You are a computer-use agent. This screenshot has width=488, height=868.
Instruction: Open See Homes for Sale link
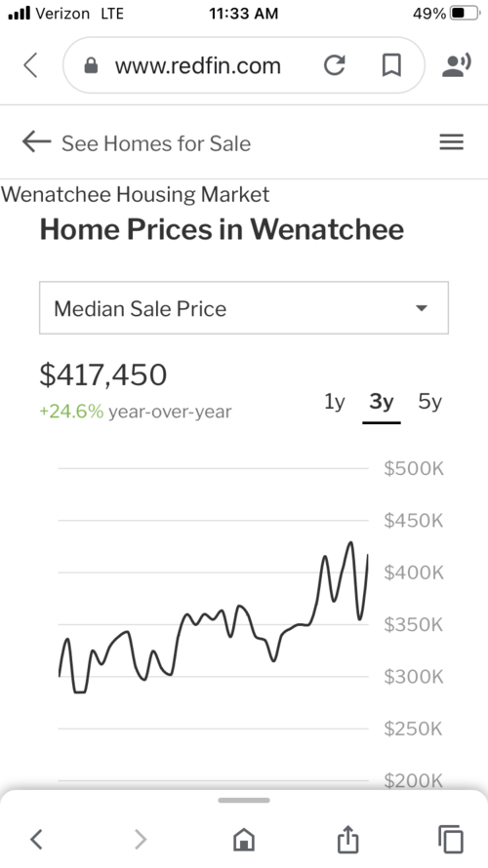point(155,143)
